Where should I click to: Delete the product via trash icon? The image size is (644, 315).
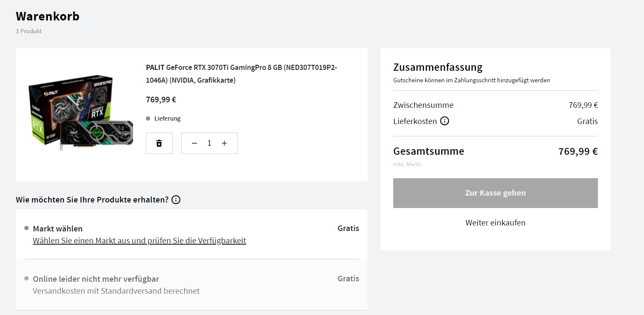point(159,143)
